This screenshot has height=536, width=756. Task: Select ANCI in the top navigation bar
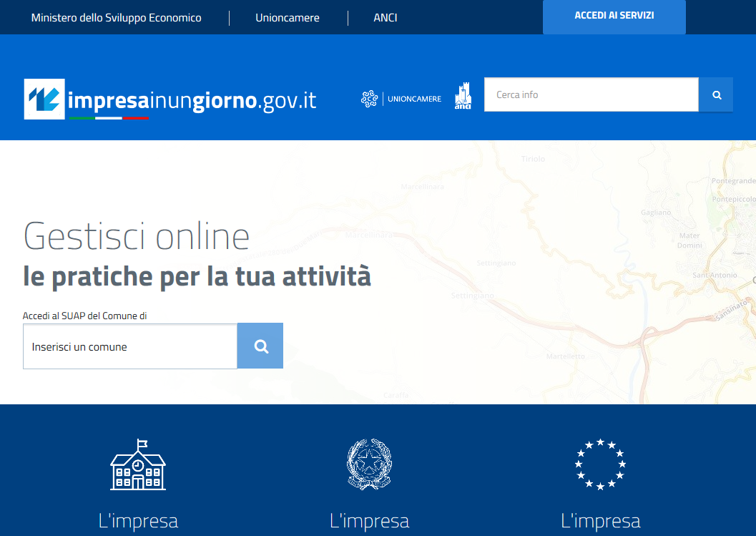tap(385, 17)
